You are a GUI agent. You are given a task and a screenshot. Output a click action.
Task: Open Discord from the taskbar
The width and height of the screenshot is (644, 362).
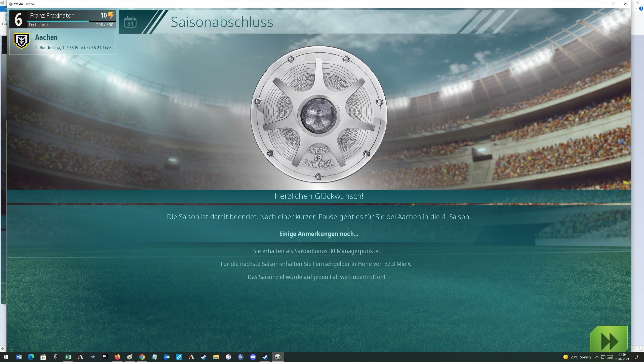(x=253, y=357)
